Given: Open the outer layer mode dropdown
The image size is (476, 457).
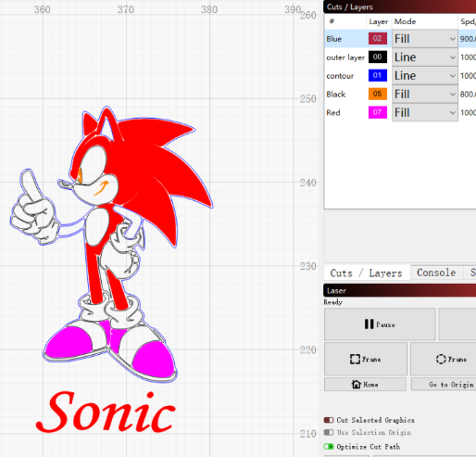Looking at the screenshot, I should (x=425, y=57).
